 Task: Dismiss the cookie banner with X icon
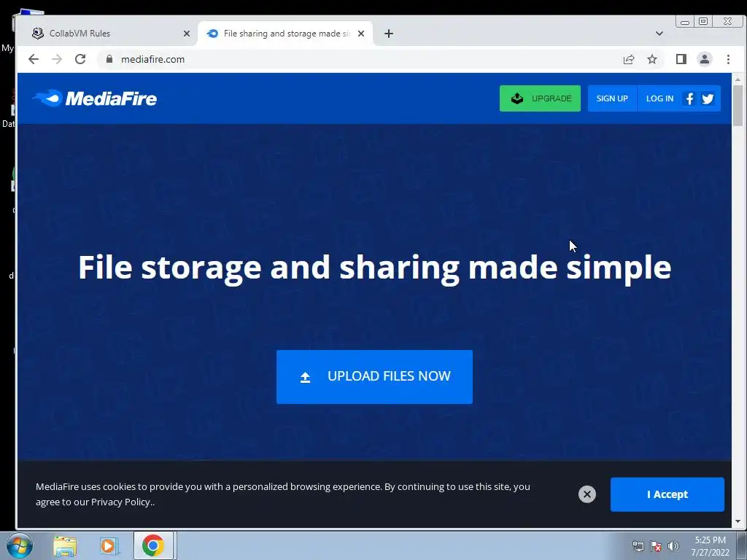point(587,494)
